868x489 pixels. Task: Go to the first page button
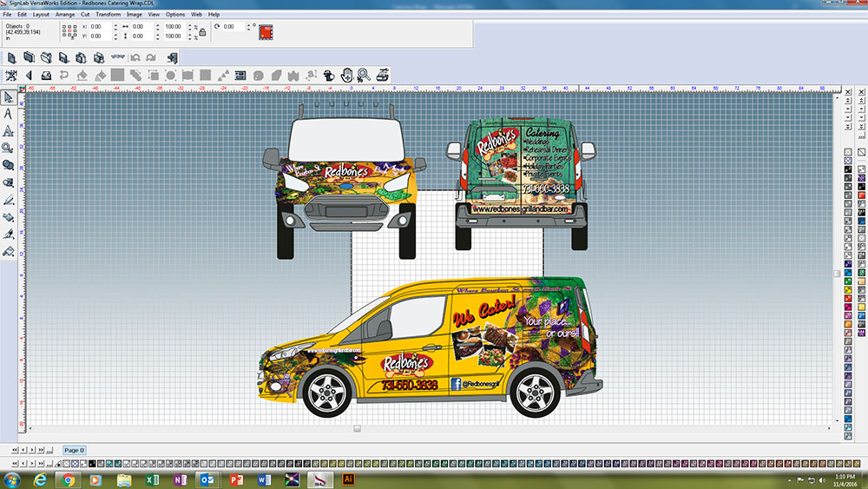click(15, 450)
